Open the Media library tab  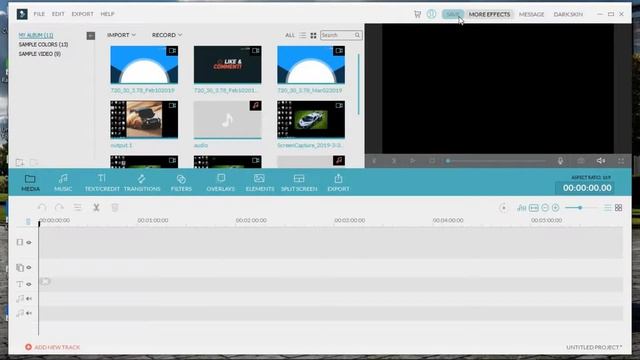[x=30, y=182]
